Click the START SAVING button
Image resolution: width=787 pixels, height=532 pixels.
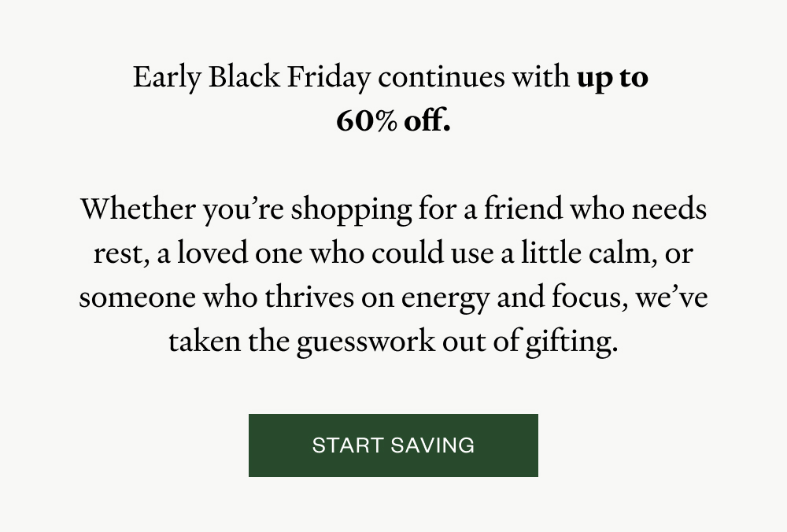[393, 445]
